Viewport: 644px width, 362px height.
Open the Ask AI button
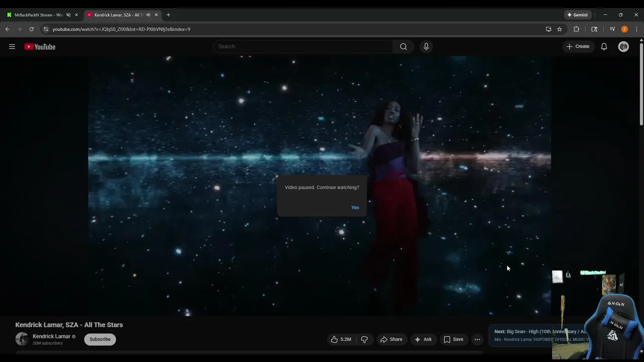point(423,339)
